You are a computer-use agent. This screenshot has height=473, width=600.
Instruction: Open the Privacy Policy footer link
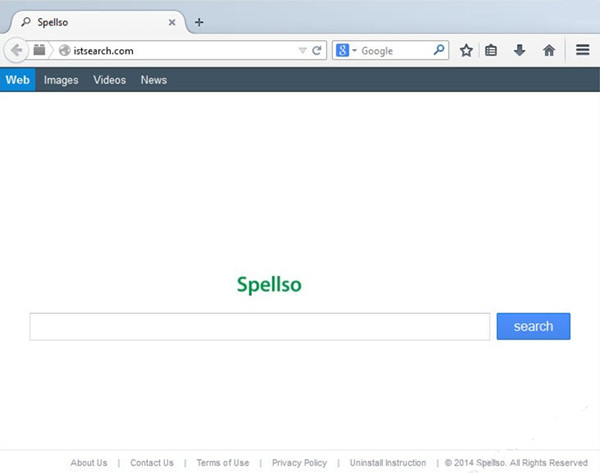click(x=299, y=463)
